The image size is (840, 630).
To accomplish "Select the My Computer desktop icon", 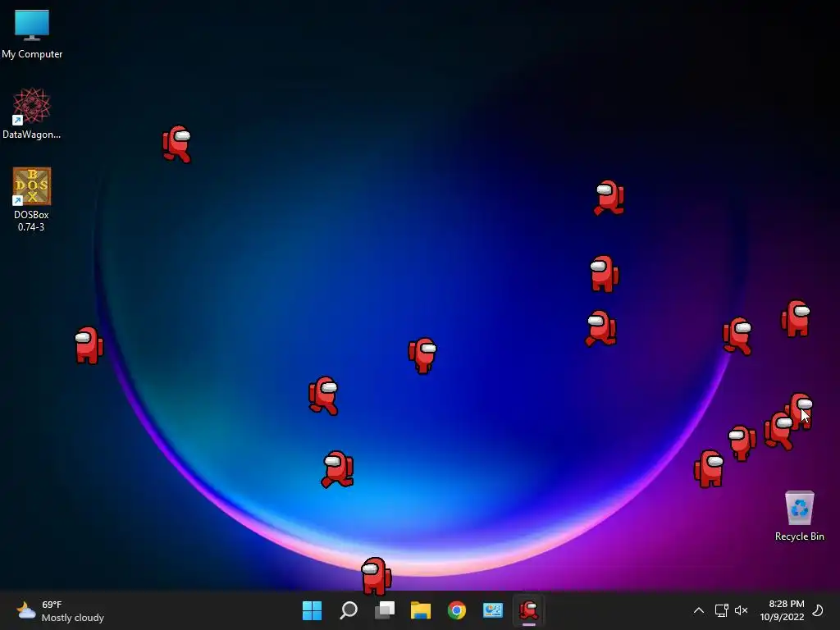I will (32, 34).
